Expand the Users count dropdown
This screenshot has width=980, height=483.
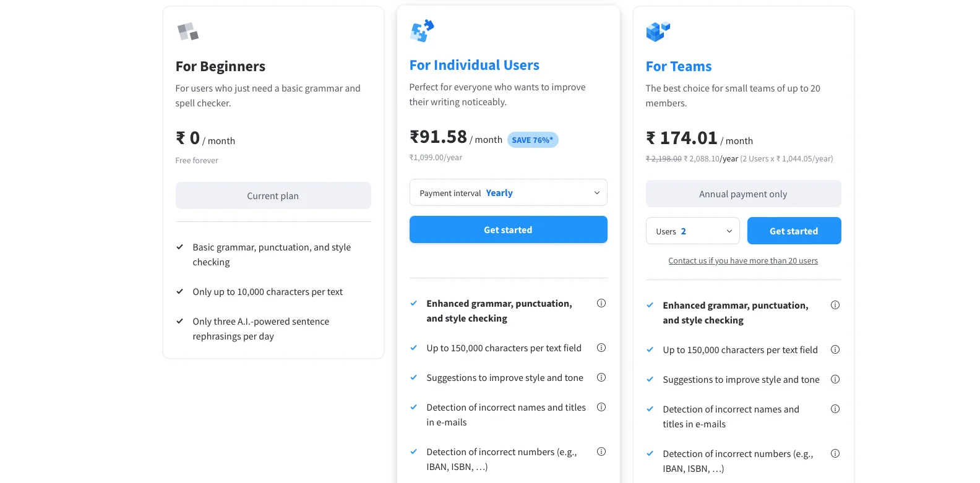pos(692,231)
